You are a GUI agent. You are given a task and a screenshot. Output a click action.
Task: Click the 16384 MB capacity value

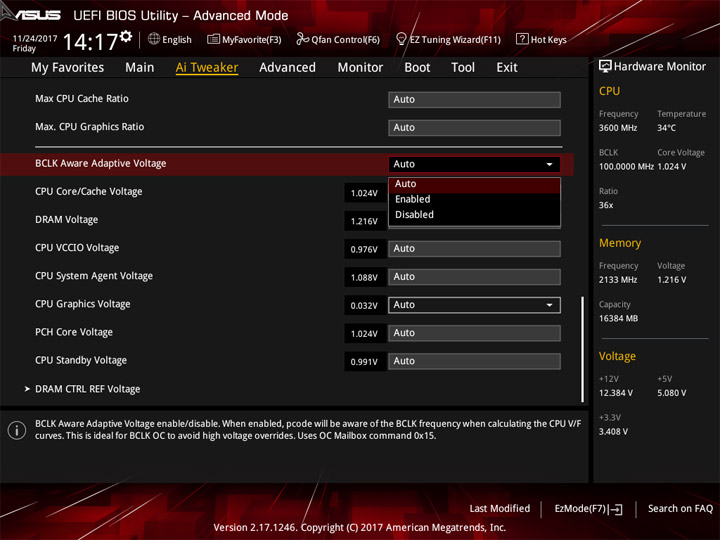point(618,318)
